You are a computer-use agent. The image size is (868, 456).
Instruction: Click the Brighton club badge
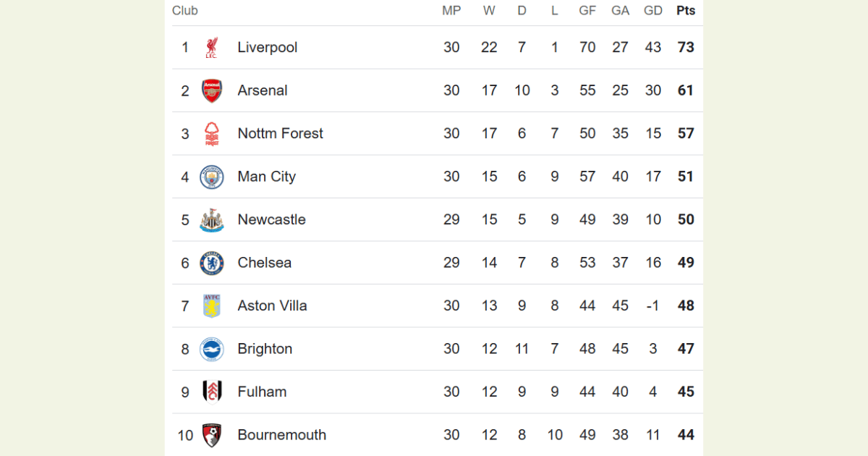[x=212, y=349]
